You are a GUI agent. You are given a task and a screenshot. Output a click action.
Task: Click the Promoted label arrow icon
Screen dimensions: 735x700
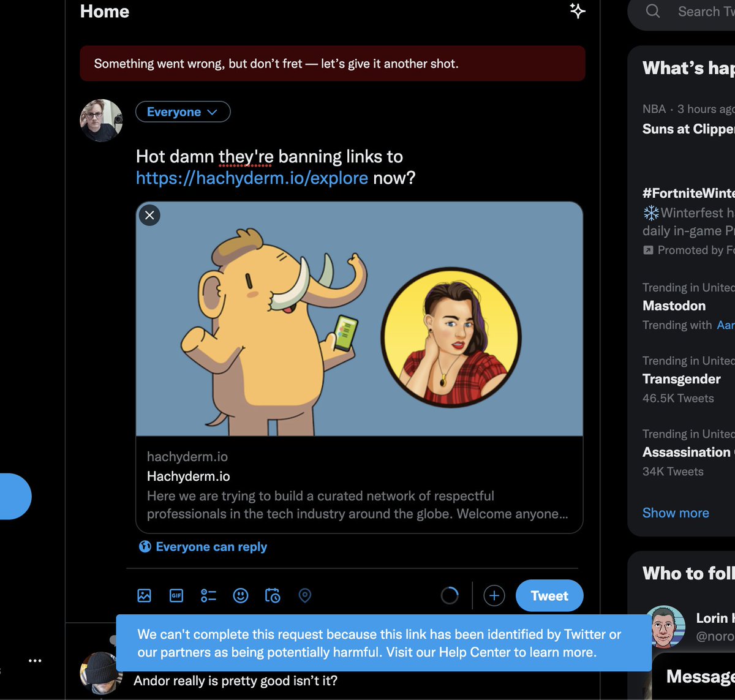(648, 250)
